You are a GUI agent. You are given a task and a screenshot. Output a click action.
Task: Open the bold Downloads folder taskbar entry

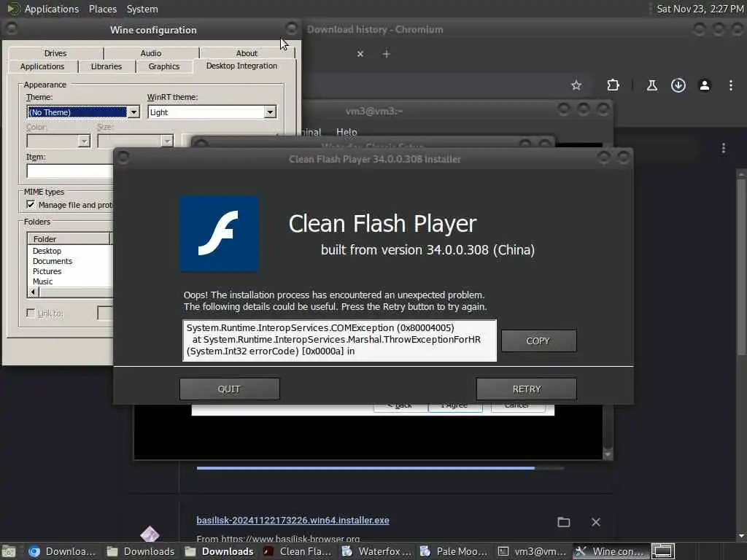220,551
